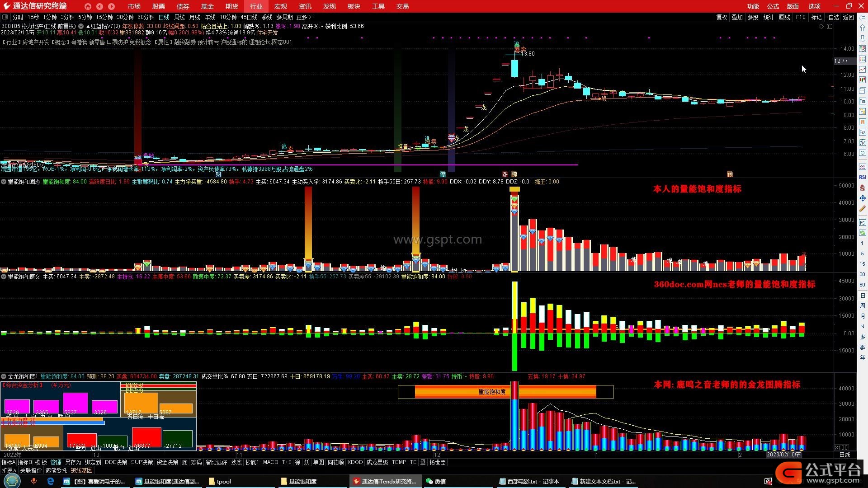Click the microphone icon on taskbar
This screenshot has height=488, width=868.
coord(34,481)
